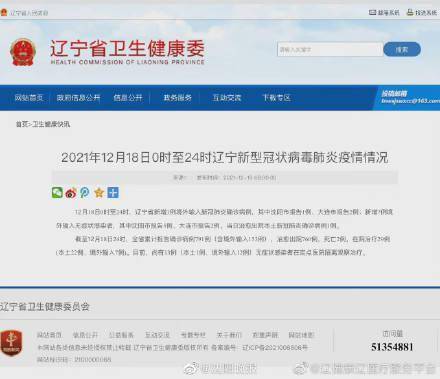Click the national emblem logo in header
Image resolution: width=440 pixels, height=379 pixels.
coord(23,52)
